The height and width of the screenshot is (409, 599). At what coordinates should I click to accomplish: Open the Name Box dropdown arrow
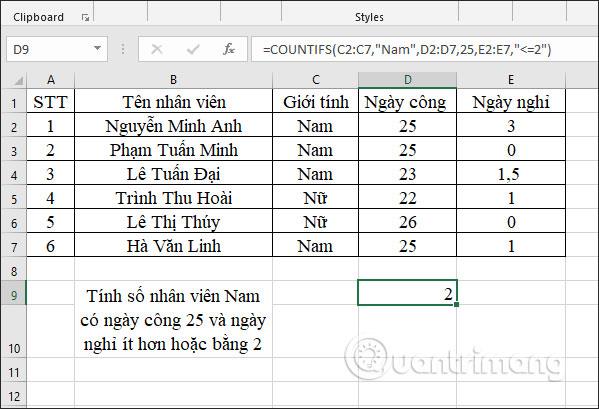97,48
